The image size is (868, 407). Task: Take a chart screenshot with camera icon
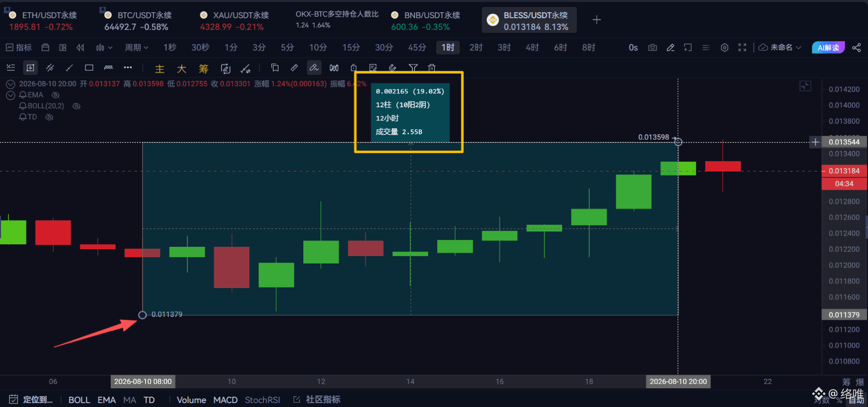(x=653, y=48)
